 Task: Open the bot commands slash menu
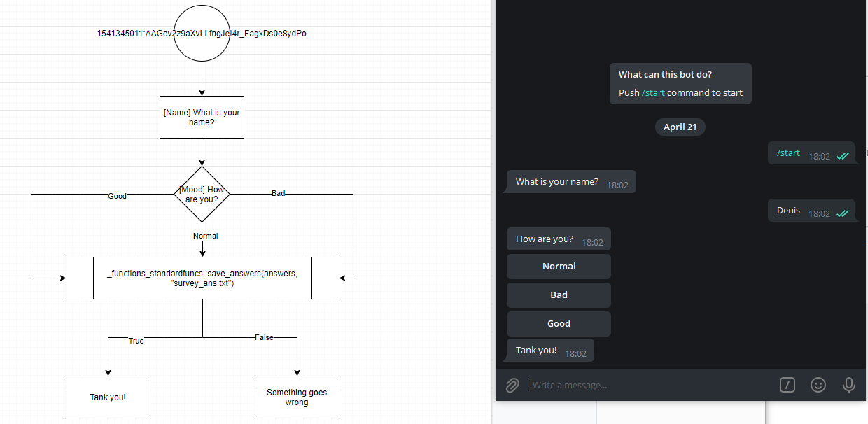(x=787, y=385)
